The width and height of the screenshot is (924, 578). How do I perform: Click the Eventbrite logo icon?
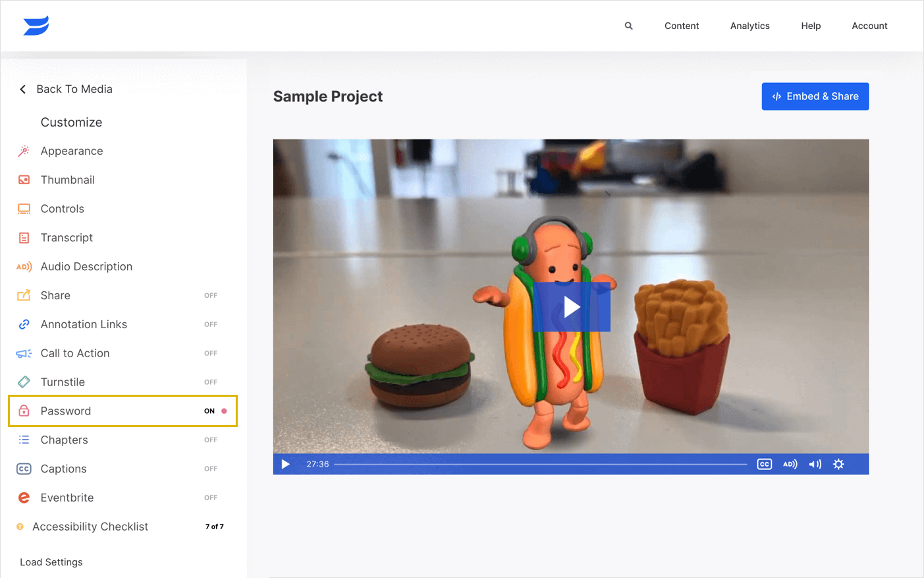(x=24, y=498)
